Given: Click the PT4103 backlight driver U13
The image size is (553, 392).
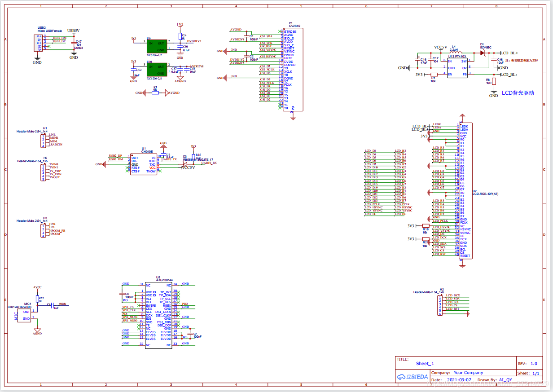Looking at the screenshot, I should 457,67.
